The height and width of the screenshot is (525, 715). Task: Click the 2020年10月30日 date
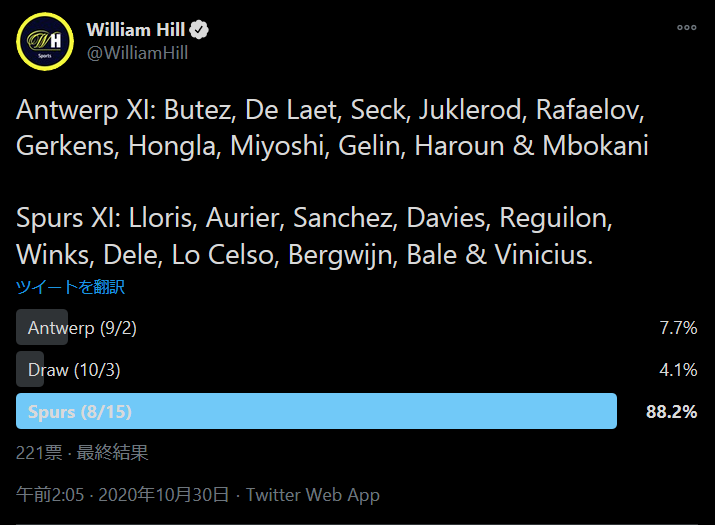click(170, 495)
